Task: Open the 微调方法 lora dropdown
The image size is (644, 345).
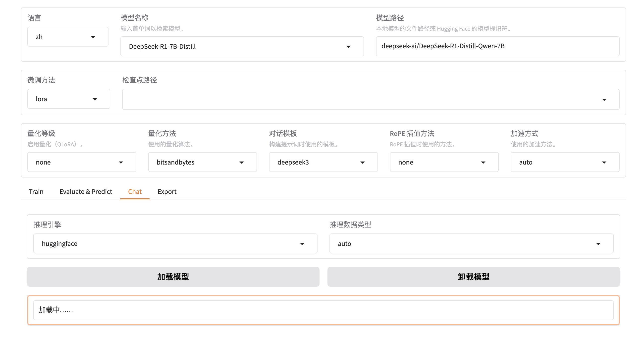Action: [68, 99]
